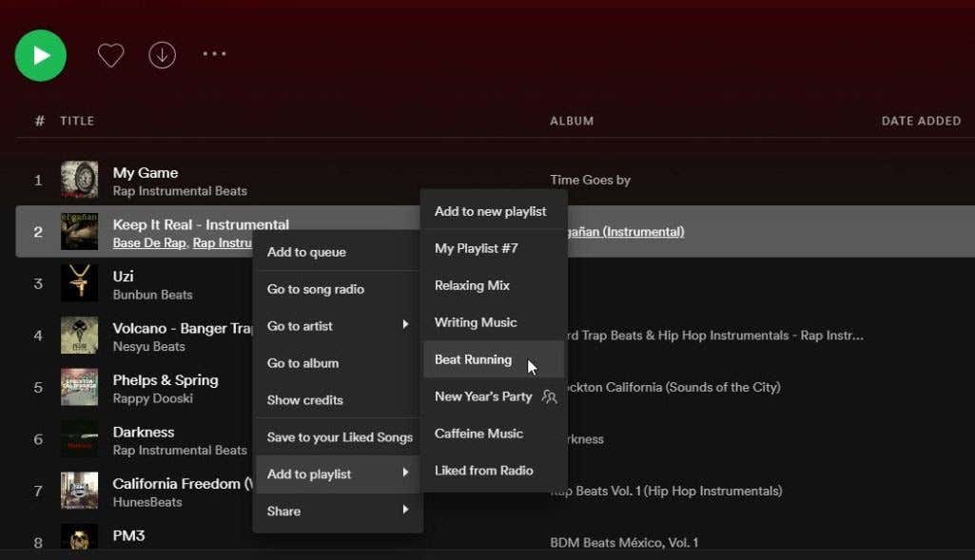The image size is (975, 560).
Task: Choose Go to song radio
Action: 315,289
